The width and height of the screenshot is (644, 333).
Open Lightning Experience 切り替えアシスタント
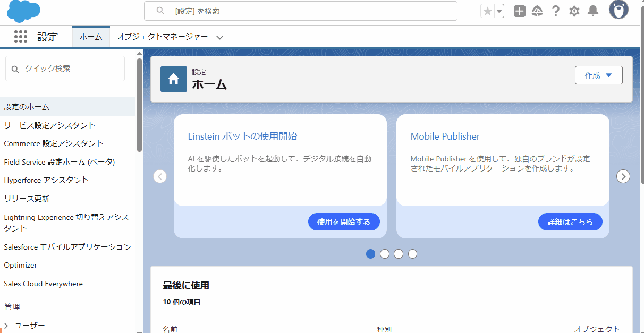pos(67,223)
